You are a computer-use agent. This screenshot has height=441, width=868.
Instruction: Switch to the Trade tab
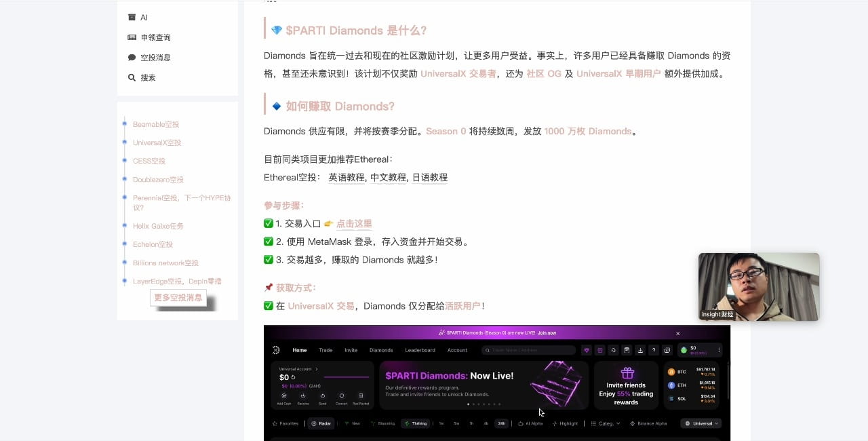[x=325, y=350]
